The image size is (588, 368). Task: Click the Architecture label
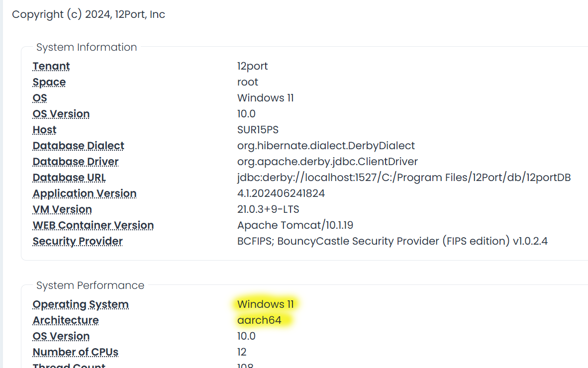(x=66, y=320)
